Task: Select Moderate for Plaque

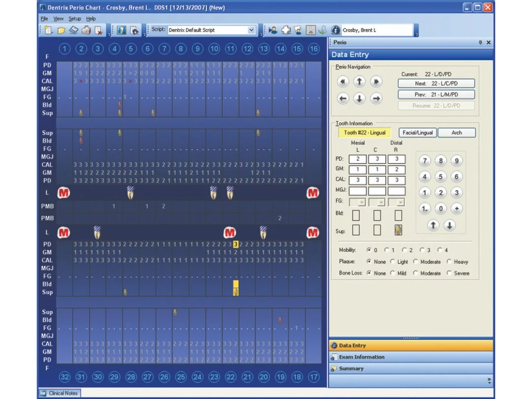Action: click(x=416, y=262)
